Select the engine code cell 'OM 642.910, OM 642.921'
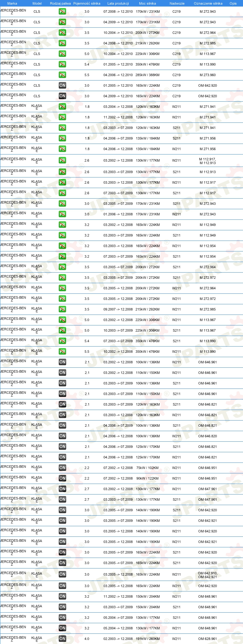 pos(208,575)
